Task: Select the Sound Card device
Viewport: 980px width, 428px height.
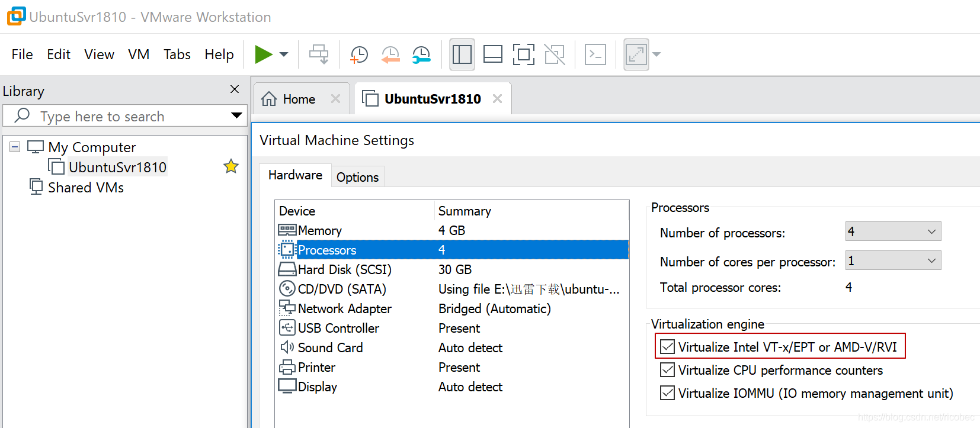Action: pyautogui.click(x=453, y=347)
